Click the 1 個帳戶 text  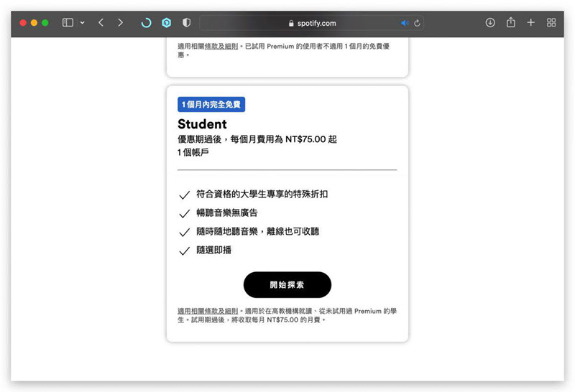pyautogui.click(x=193, y=152)
